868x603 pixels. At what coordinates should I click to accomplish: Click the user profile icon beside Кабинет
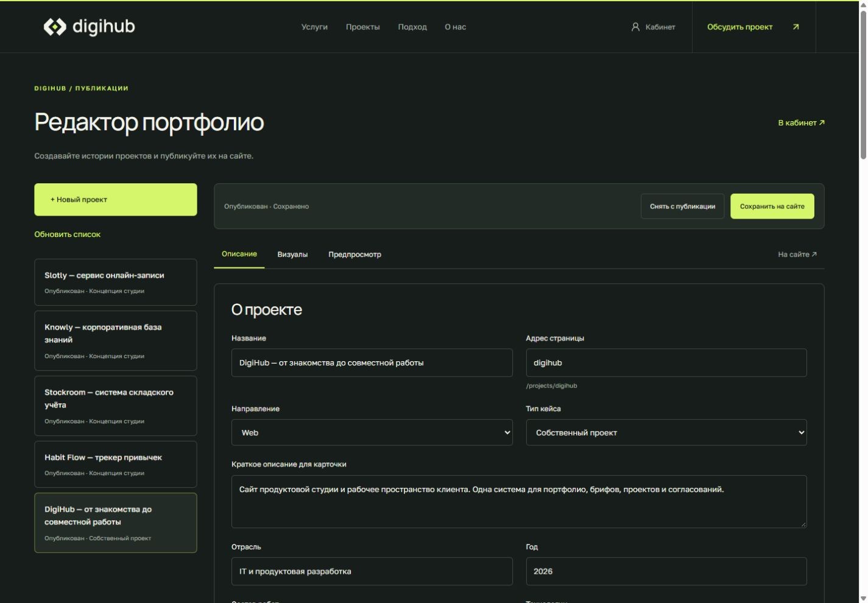pos(635,27)
